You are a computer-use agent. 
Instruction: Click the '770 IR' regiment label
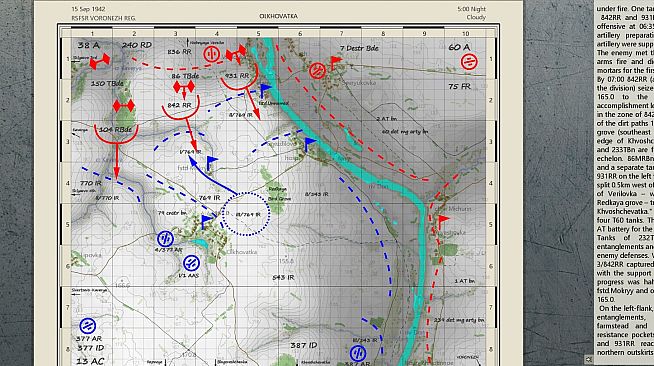pyautogui.click(x=91, y=183)
